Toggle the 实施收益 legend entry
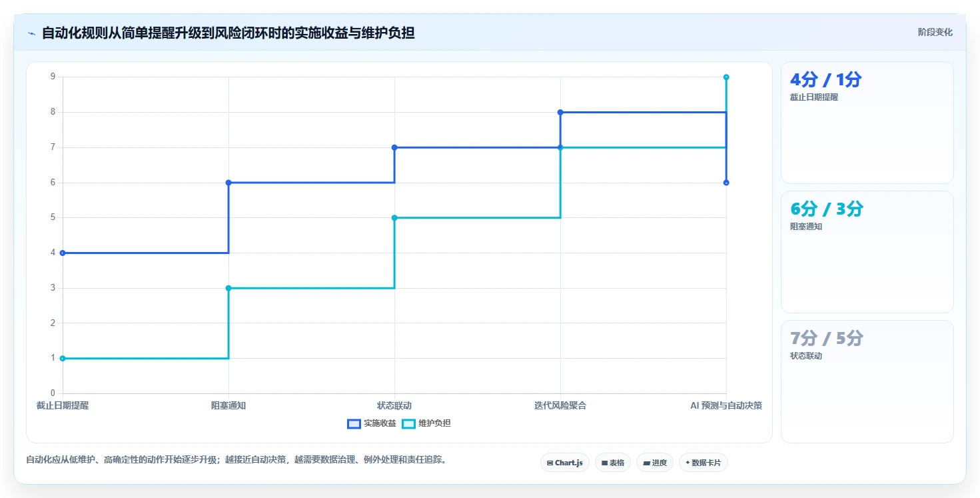980x498 pixels. [372, 423]
